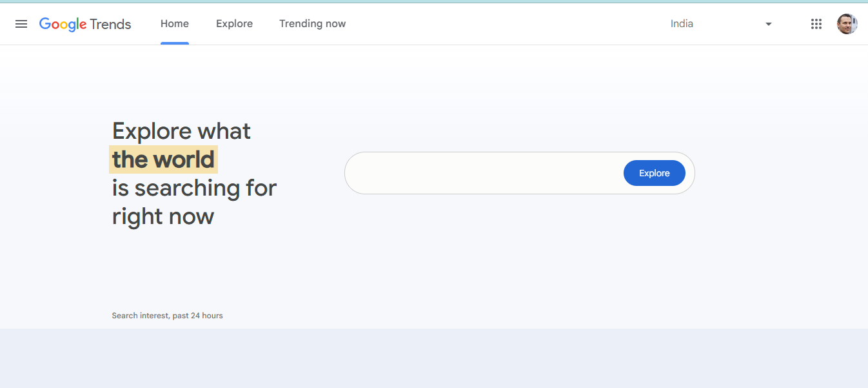
Task: Click the empty gray-blue panel below caption
Action: [433, 358]
